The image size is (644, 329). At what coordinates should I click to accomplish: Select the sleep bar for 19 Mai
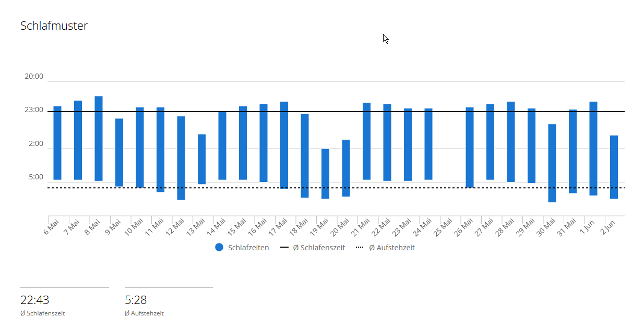pos(325,174)
